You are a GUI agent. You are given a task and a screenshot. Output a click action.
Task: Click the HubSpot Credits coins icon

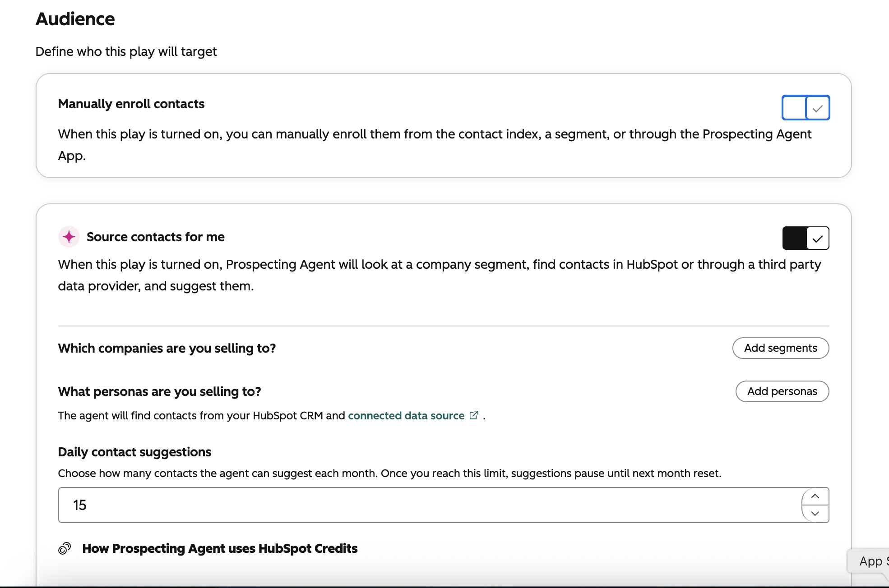click(65, 548)
